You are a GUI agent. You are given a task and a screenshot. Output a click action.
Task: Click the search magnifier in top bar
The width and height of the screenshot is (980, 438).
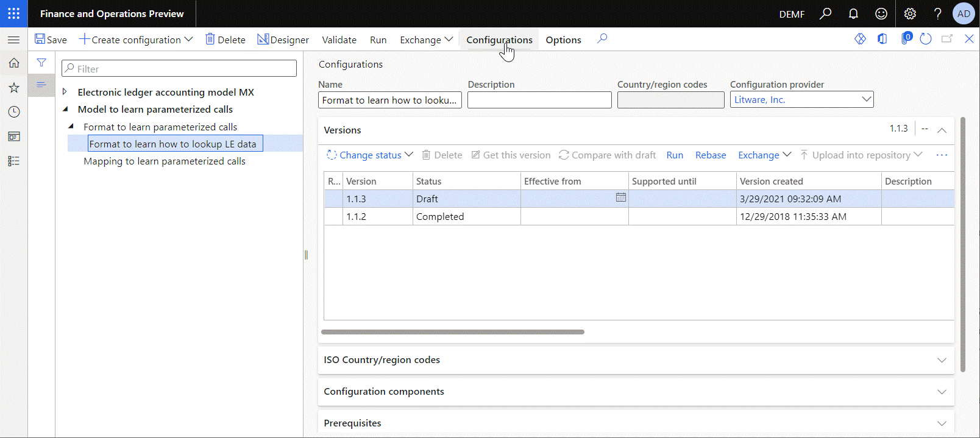(x=825, y=13)
